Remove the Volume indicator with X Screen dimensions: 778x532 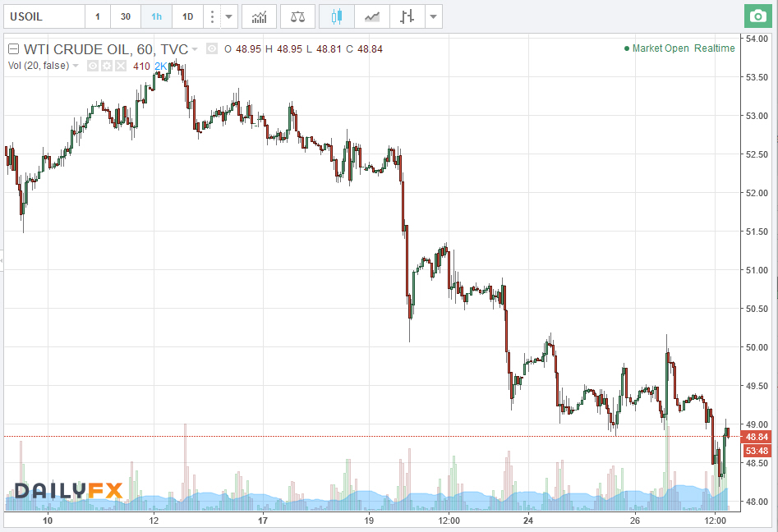[x=121, y=66]
